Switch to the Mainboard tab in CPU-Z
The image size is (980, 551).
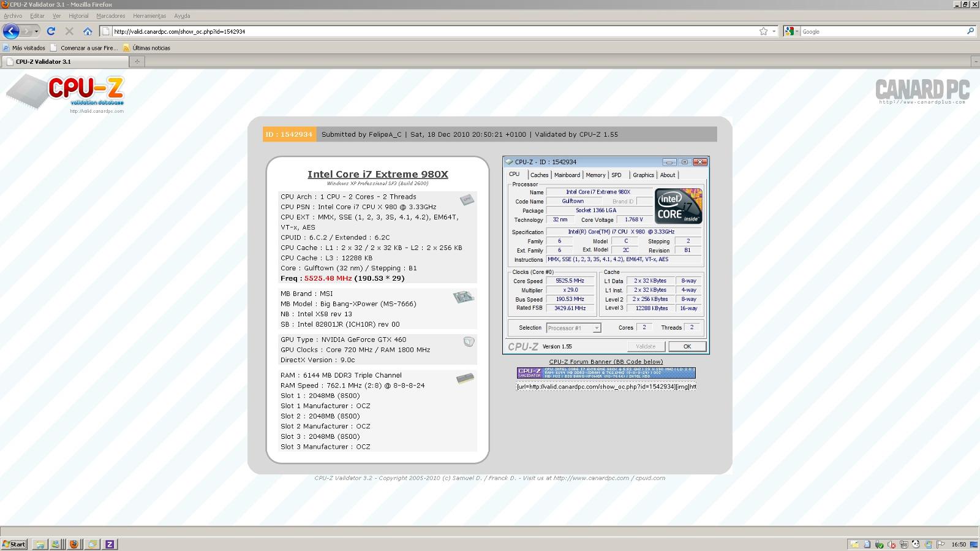[567, 175]
